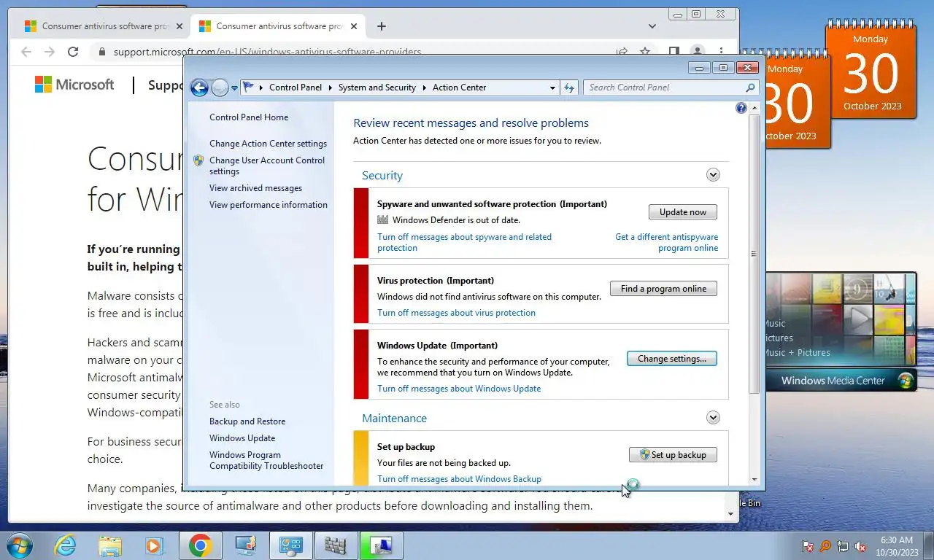
Task: Open Chrome share page icon
Action: pyautogui.click(x=622, y=52)
